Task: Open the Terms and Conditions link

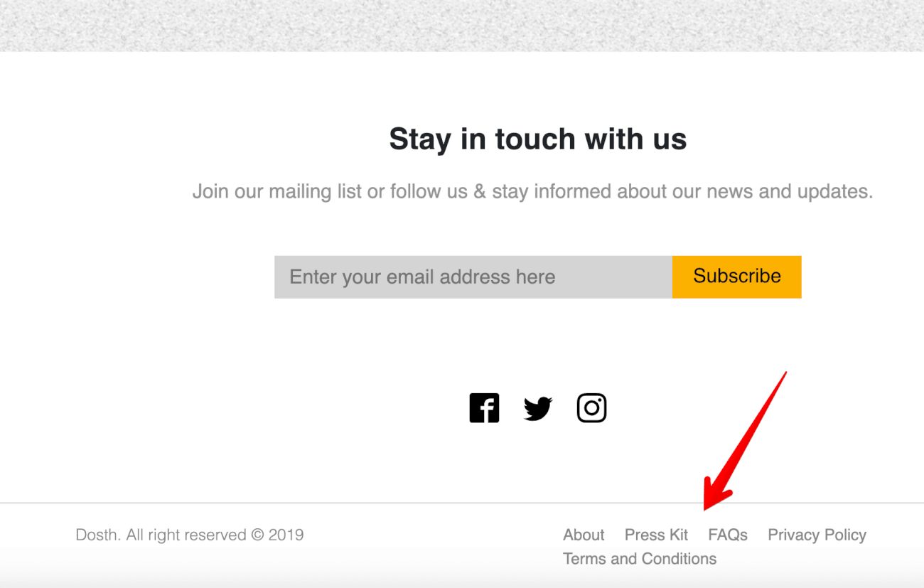Action: (640, 559)
